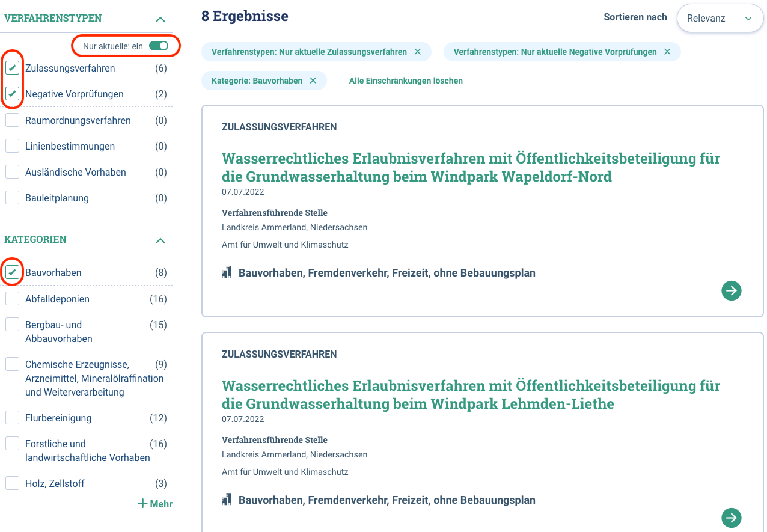
Task: Open the Relevanz sort dropdown
Action: click(720, 18)
